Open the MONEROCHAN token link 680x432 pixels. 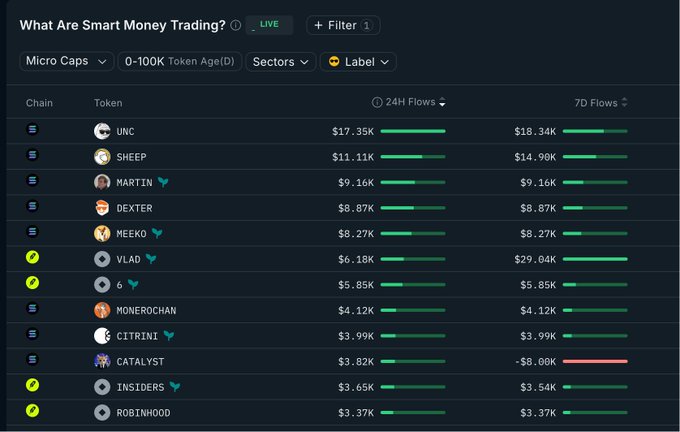(x=146, y=311)
